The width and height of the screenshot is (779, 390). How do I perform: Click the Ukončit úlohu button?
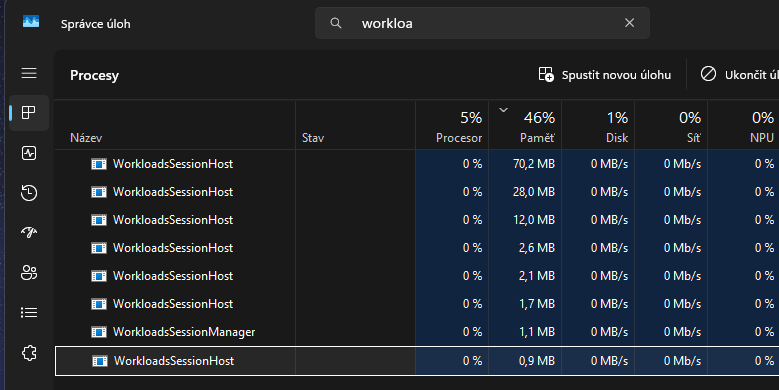click(739, 75)
